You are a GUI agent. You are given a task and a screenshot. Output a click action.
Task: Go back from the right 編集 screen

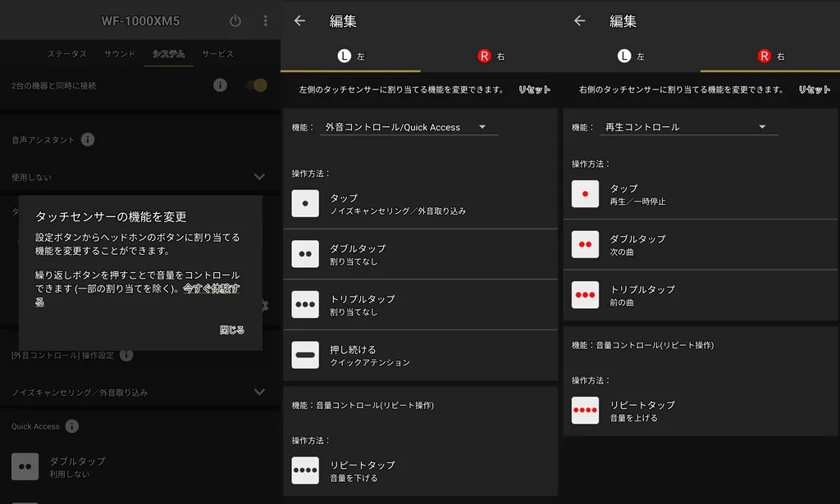pyautogui.click(x=580, y=21)
